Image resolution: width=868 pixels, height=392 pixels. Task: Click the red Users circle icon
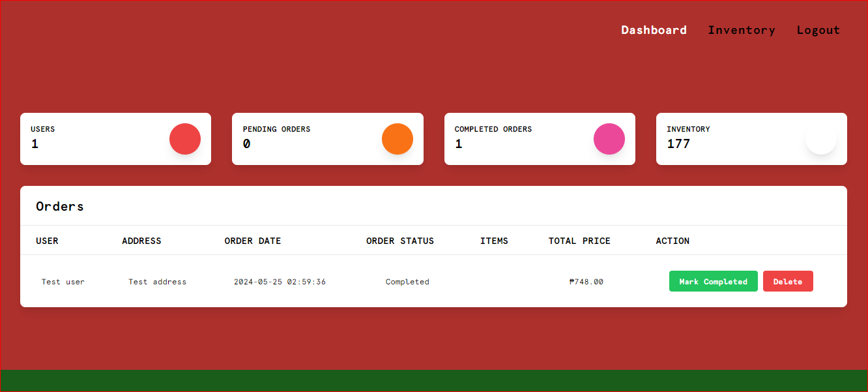click(x=185, y=138)
